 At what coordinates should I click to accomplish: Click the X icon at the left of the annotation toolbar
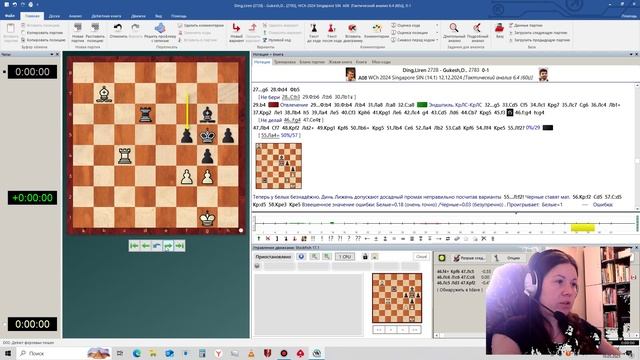pos(268,239)
